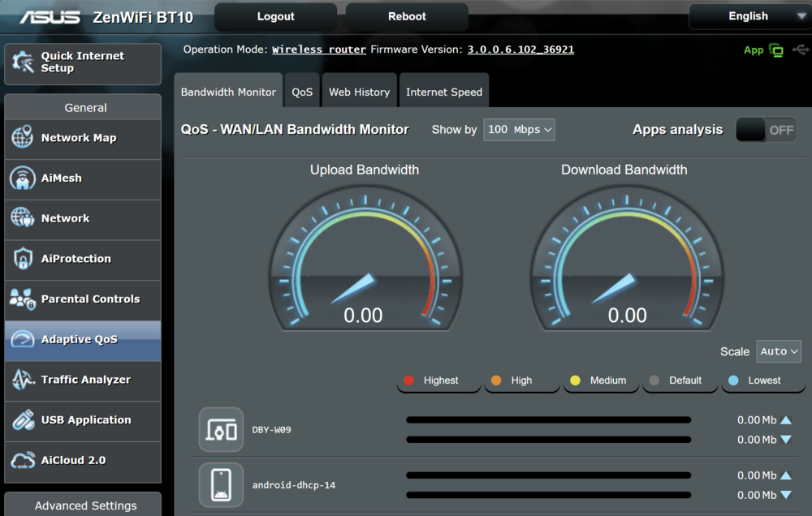
Task: Switch to the Bandwidth Monitor tab
Action: tap(228, 92)
